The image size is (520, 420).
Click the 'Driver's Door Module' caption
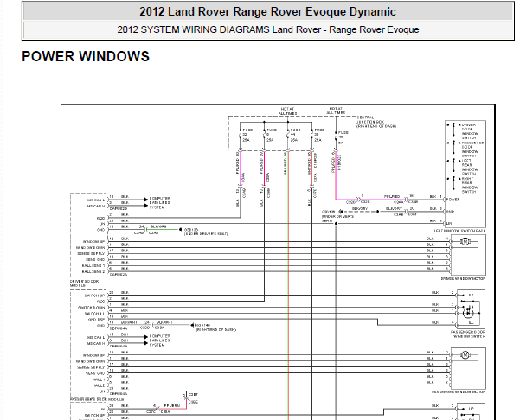click(x=84, y=283)
